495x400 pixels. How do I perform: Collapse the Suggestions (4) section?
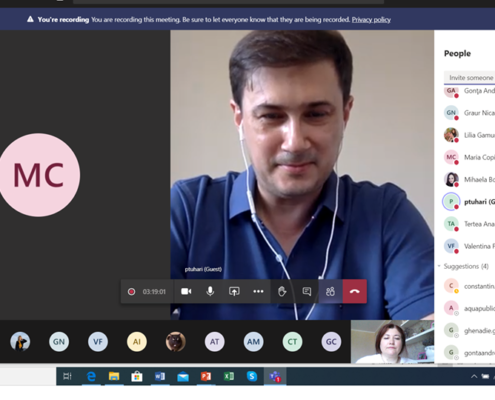[x=464, y=266]
